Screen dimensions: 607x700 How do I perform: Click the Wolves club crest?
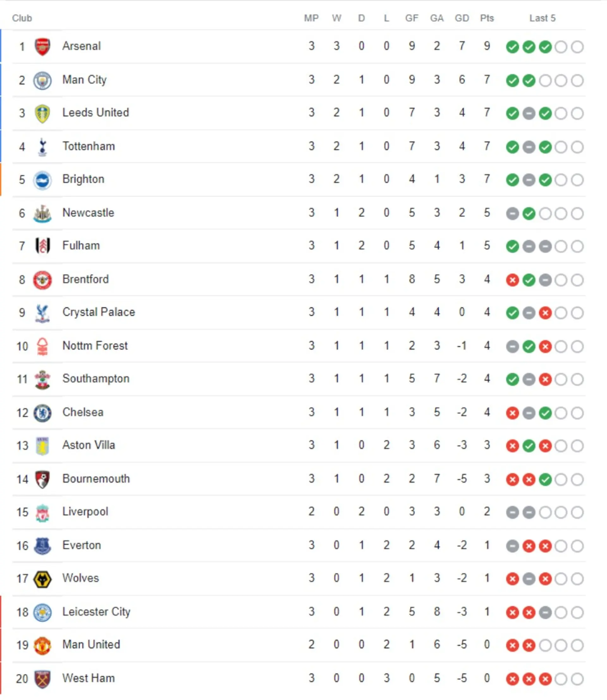coord(42,579)
